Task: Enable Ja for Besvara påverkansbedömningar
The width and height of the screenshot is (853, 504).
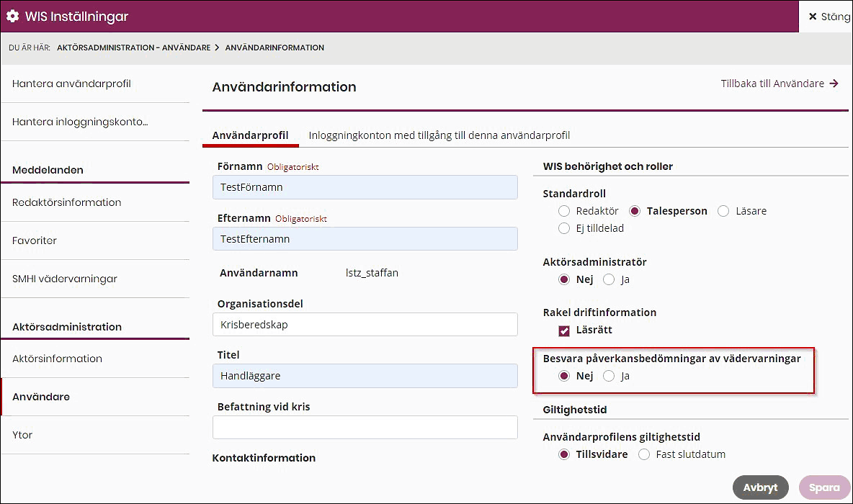Action: [609, 376]
